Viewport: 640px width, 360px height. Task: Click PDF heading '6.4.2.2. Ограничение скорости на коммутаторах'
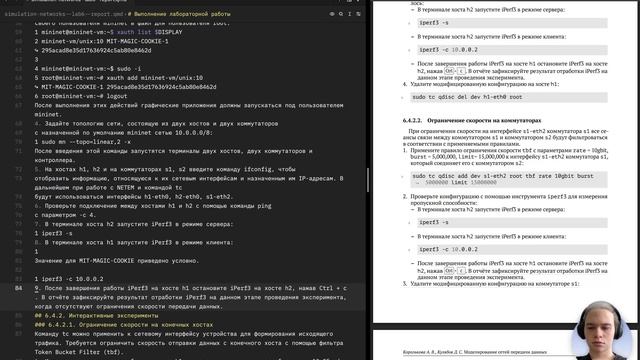472,120
